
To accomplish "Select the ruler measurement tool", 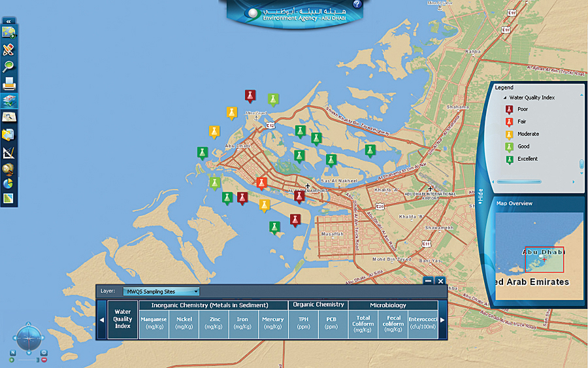I will coord(9,153).
